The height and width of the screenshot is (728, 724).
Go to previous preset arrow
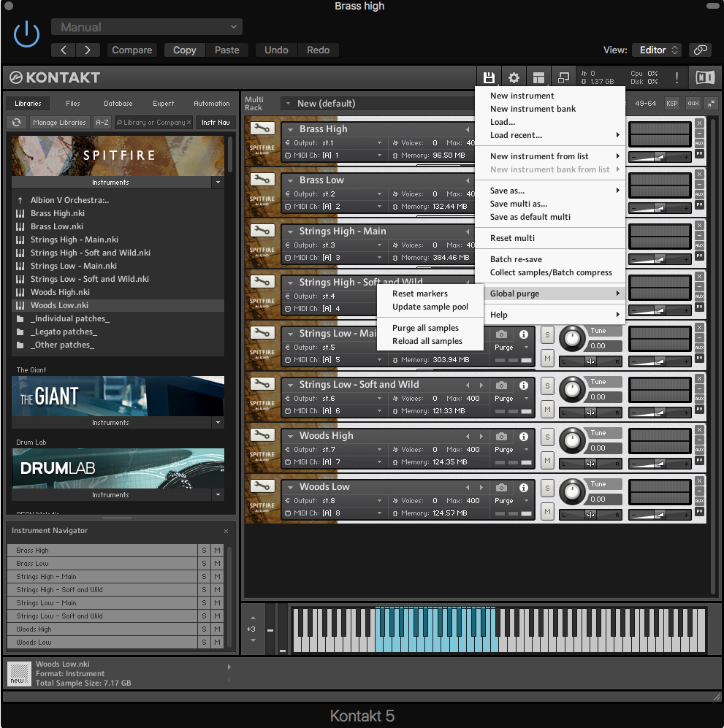pos(64,50)
